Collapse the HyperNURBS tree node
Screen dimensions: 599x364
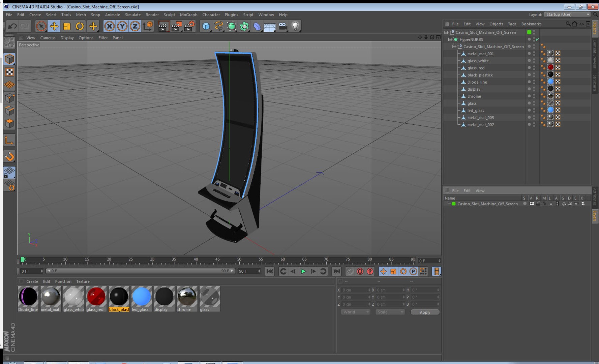(x=450, y=39)
